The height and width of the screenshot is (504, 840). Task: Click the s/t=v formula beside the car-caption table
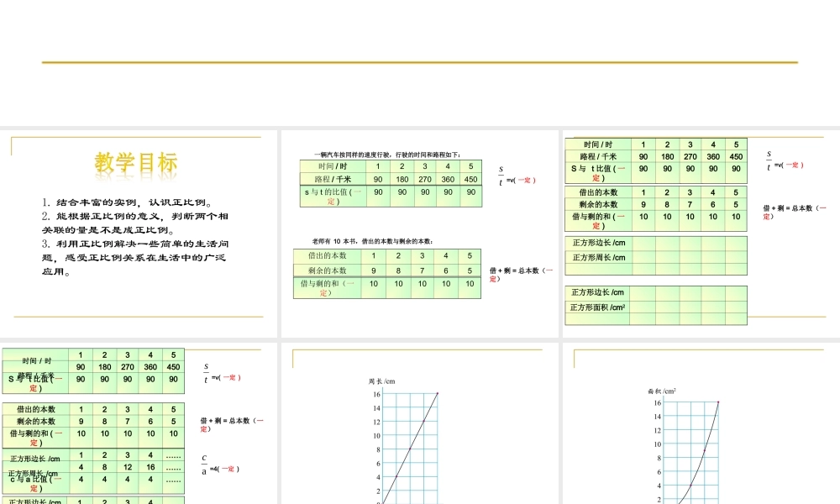pyautogui.click(x=517, y=176)
